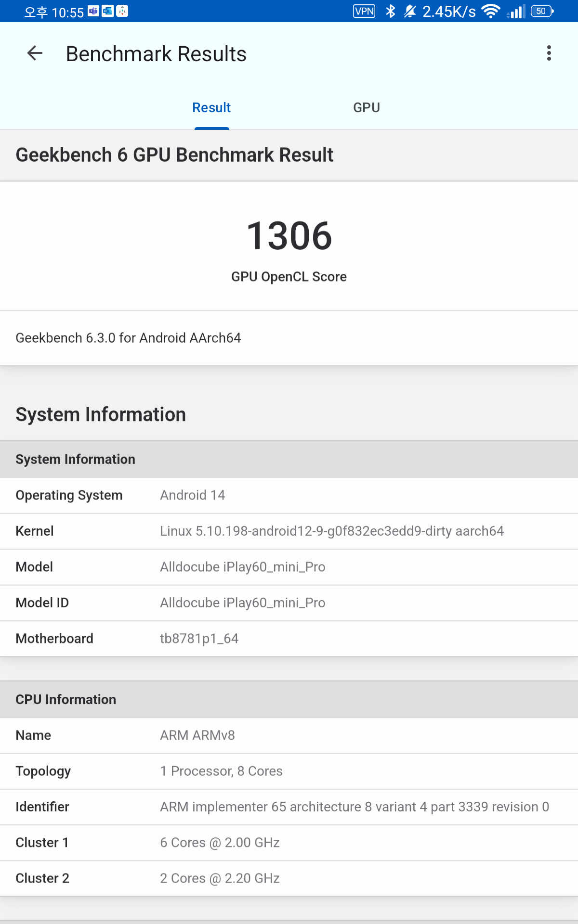Tap the 1306 score value
Image resolution: width=578 pixels, height=924 pixels.
[x=289, y=236]
